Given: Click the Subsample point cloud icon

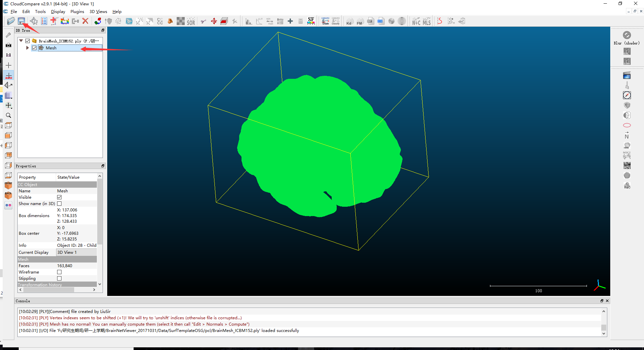Looking at the screenshot, I should click(118, 21).
